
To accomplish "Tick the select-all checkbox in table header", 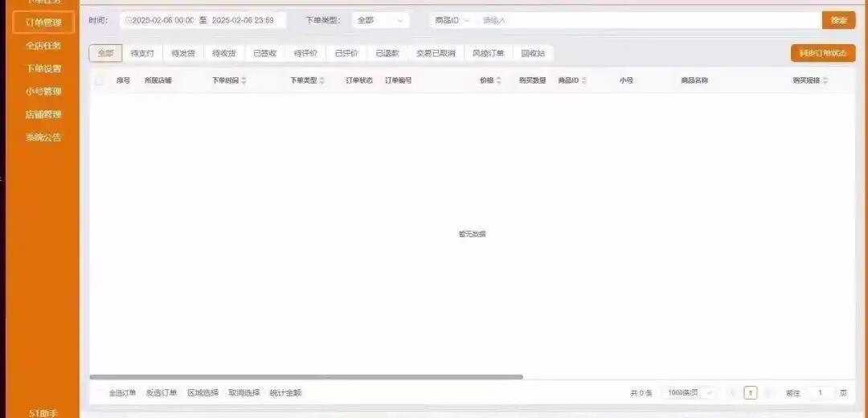I will [x=100, y=80].
